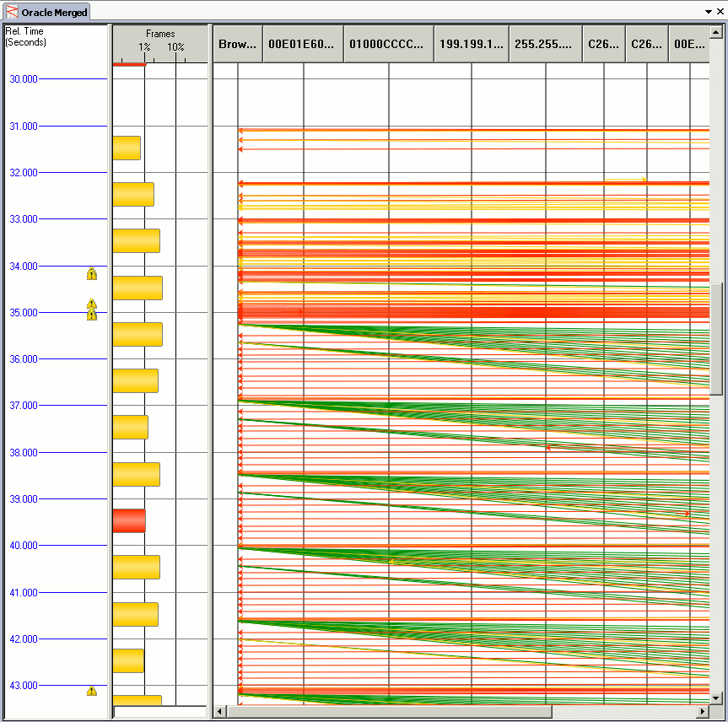
Task: Click the horizontal scroll left arrow
Action: click(x=220, y=711)
